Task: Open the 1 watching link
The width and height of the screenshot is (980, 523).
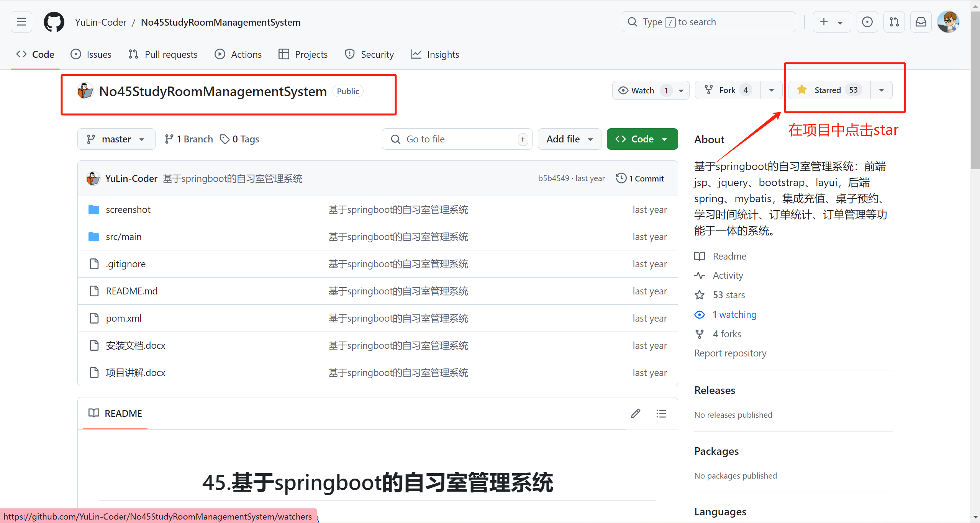Action: (734, 315)
